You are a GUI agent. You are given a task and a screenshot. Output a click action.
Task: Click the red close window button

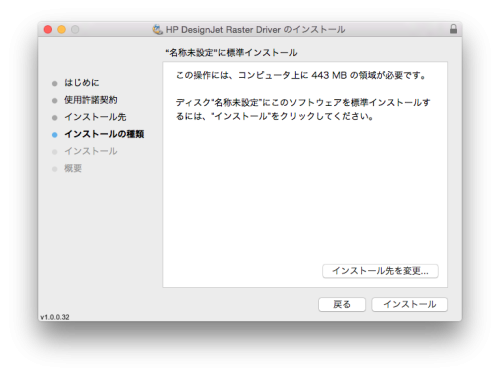tap(48, 29)
